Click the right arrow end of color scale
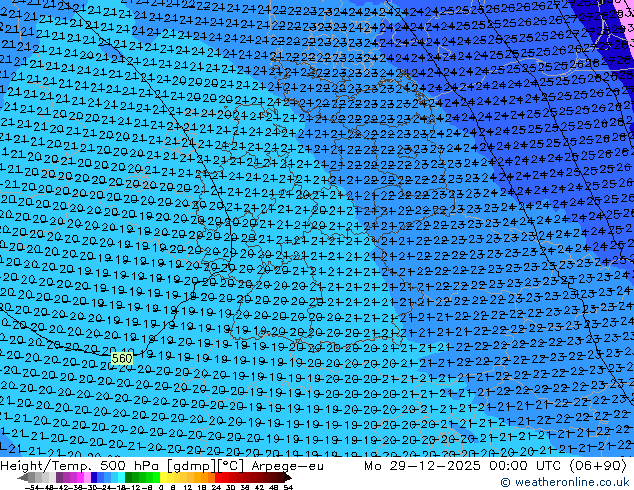This screenshot has height=490, width=634. point(287,477)
